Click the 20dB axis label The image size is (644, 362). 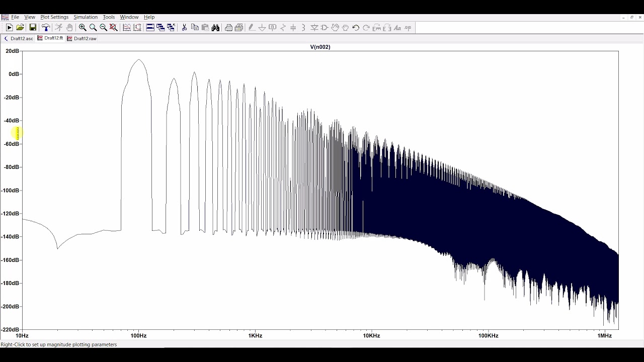pos(13,51)
